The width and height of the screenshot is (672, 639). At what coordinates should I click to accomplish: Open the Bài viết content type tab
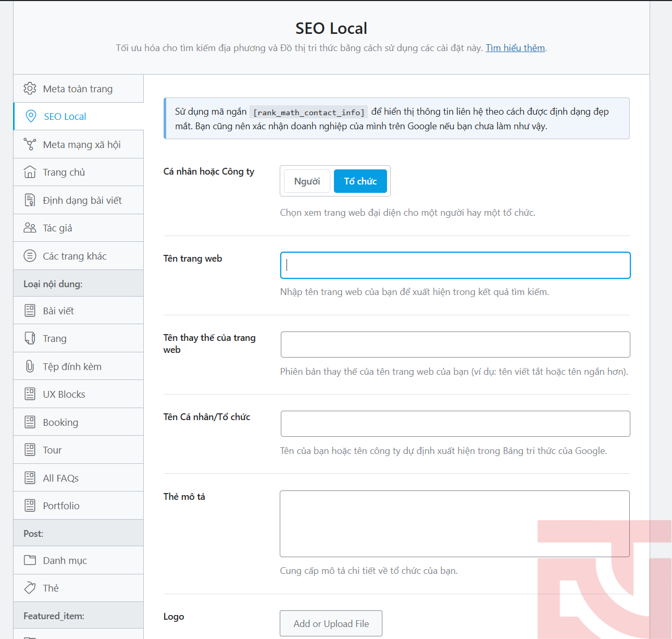click(x=78, y=311)
